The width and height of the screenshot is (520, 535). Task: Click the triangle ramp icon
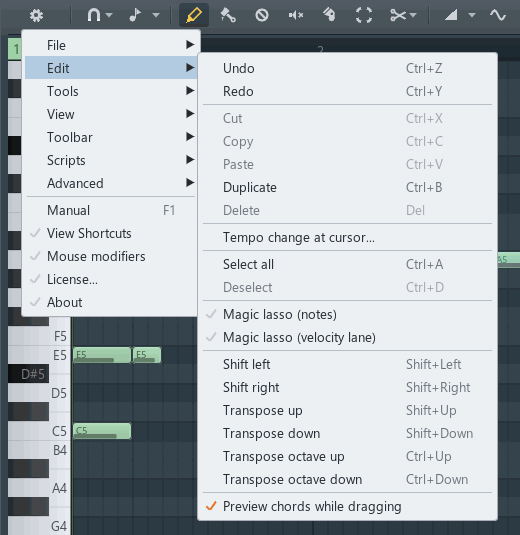click(x=451, y=15)
